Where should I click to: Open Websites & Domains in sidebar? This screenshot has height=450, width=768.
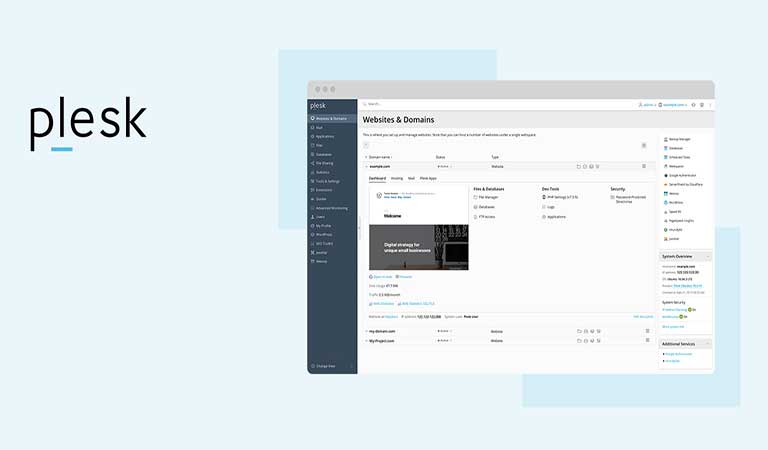(332, 118)
